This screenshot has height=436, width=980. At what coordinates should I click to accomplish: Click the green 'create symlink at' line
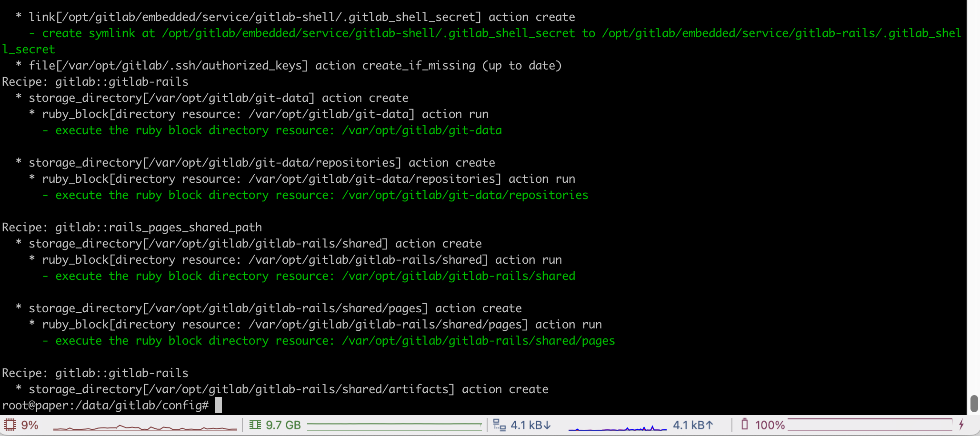click(x=495, y=33)
